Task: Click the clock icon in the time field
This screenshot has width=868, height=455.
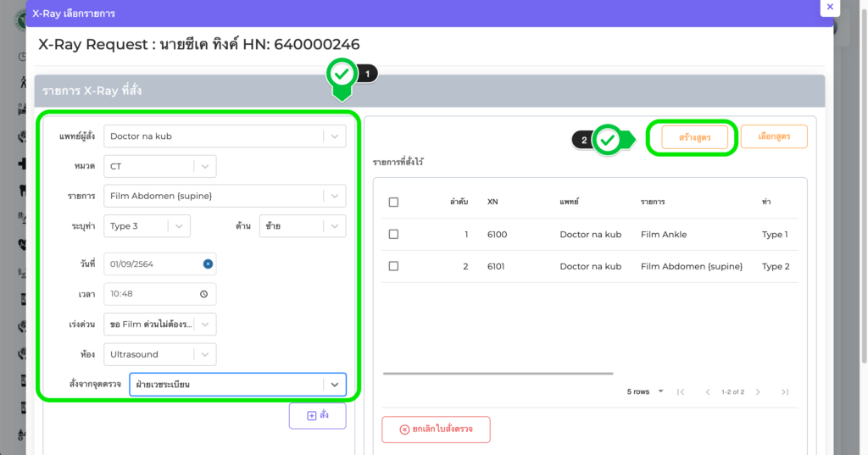Action: (x=203, y=294)
